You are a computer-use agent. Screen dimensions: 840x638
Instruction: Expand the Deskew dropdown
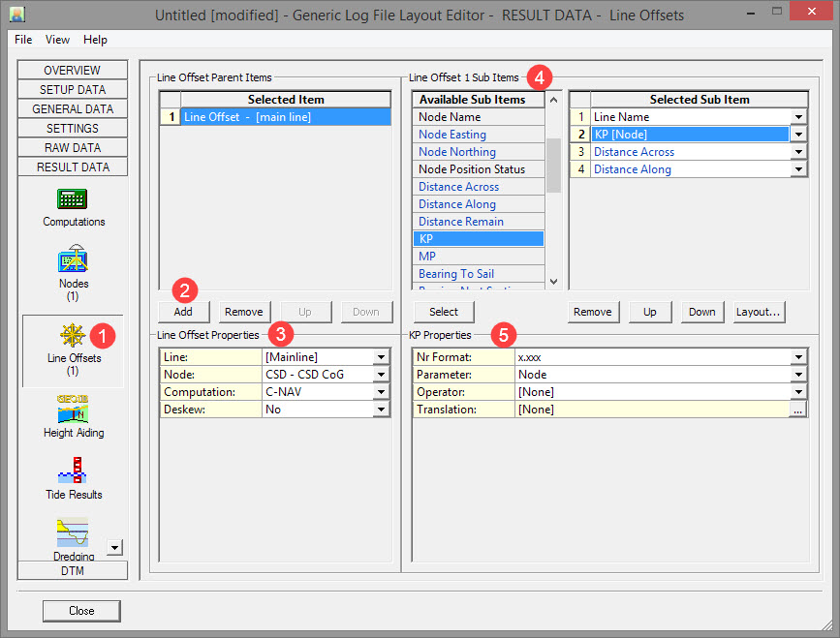click(381, 410)
